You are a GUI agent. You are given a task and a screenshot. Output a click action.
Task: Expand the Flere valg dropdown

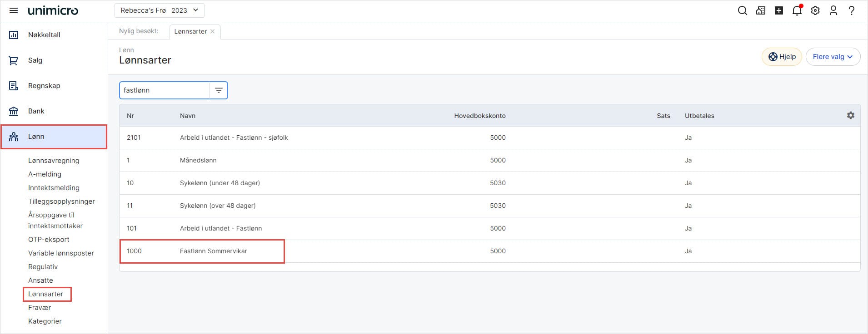pos(833,57)
